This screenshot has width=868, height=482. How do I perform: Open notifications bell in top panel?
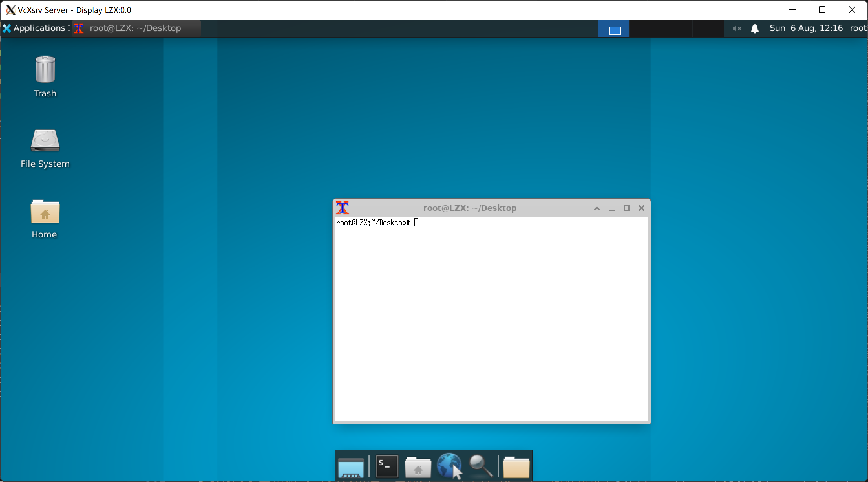[x=755, y=28]
